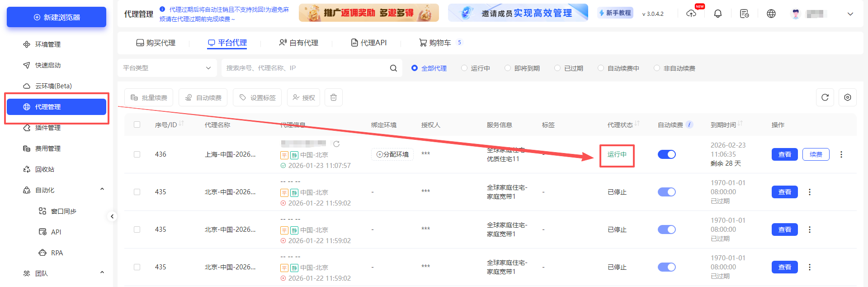Refresh the proxy list
Screen dimensions: 868x287
825,97
